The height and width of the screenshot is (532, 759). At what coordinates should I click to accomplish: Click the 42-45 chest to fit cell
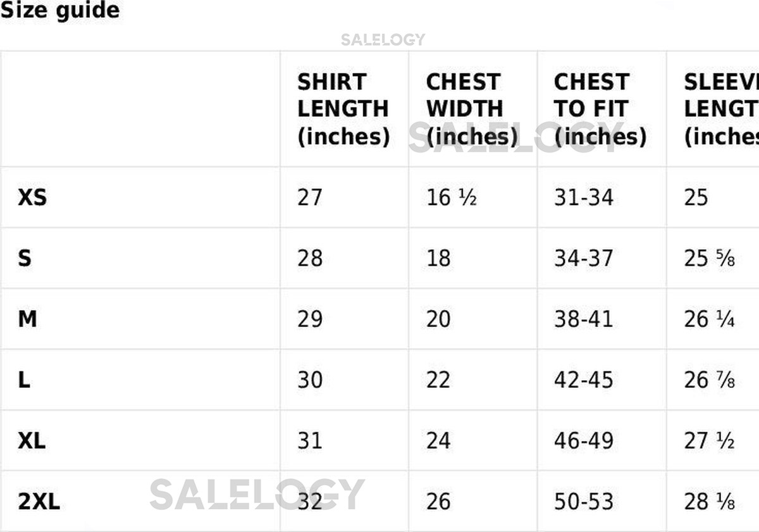click(x=583, y=380)
